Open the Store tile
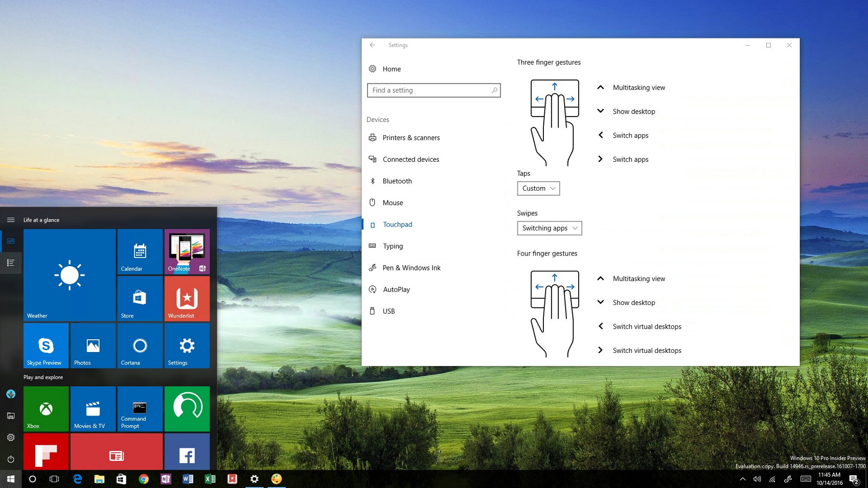 pos(140,299)
